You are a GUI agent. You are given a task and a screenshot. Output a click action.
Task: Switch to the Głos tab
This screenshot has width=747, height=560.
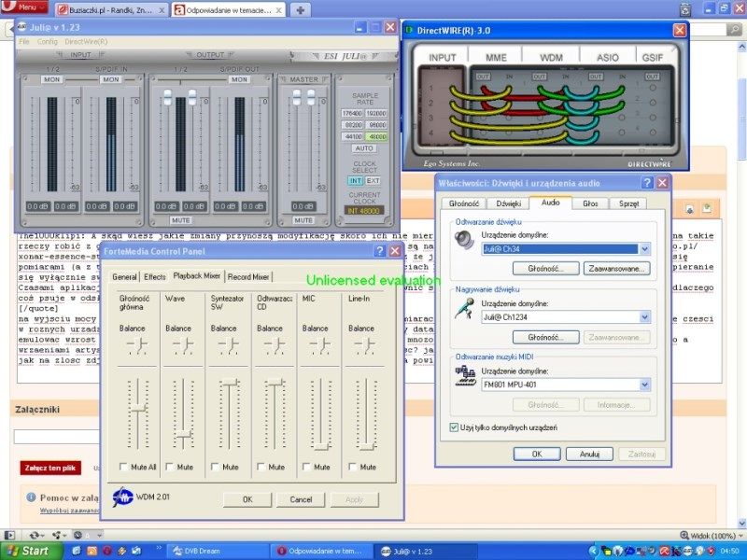(590, 203)
